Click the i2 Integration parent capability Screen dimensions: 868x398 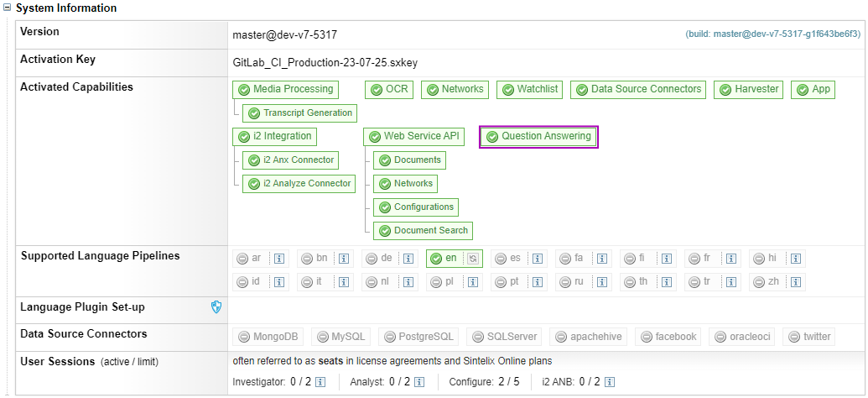(274, 137)
